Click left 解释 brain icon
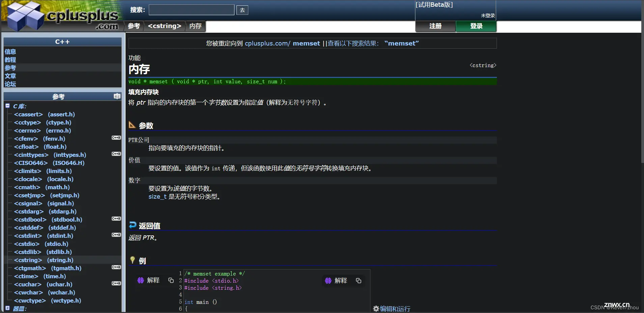Viewport: 644px width, 313px height. click(141, 280)
